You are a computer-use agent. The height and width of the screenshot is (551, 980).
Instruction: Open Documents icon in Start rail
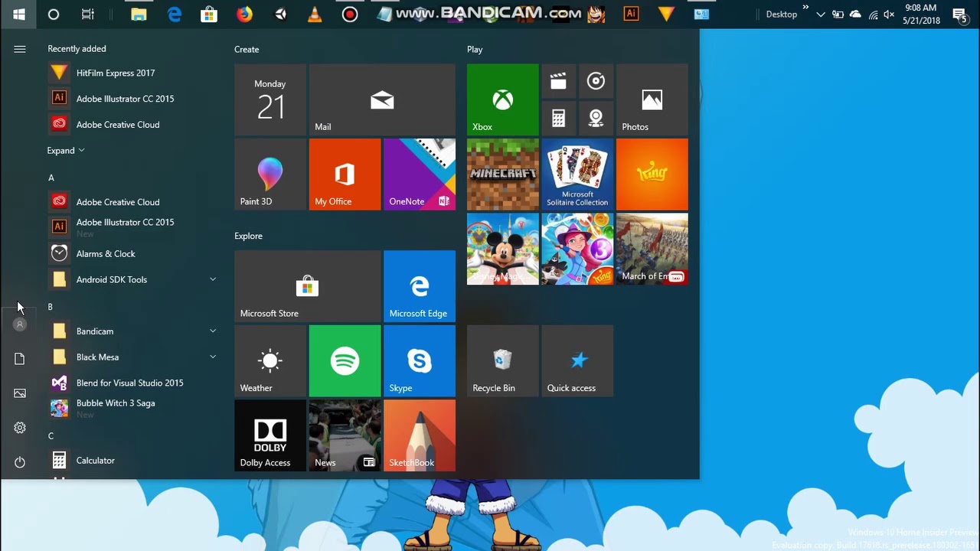pos(20,359)
